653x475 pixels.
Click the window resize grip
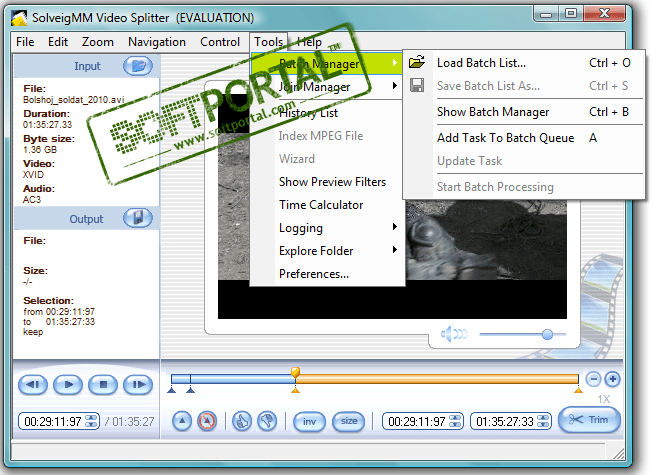(x=619, y=454)
